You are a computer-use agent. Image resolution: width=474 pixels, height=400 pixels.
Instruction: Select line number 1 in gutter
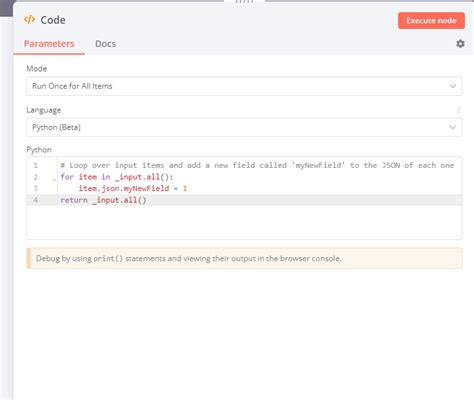coord(36,165)
